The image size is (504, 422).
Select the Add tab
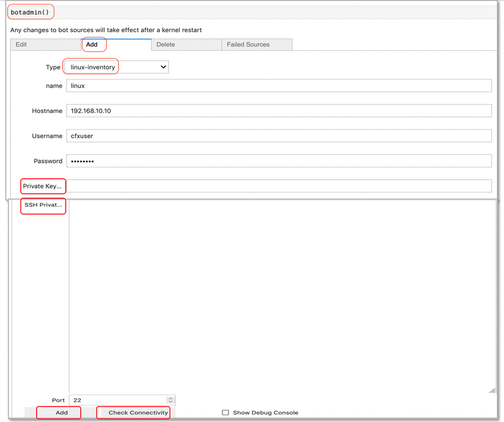point(92,45)
